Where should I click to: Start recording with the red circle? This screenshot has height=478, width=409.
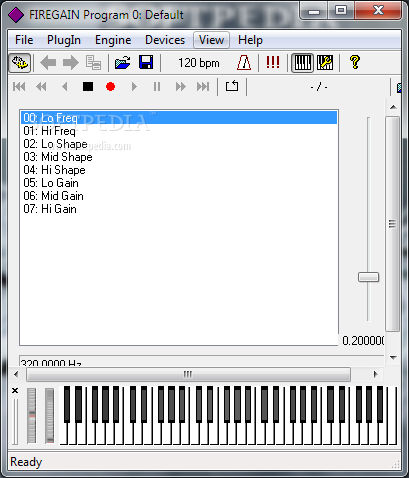(x=111, y=87)
